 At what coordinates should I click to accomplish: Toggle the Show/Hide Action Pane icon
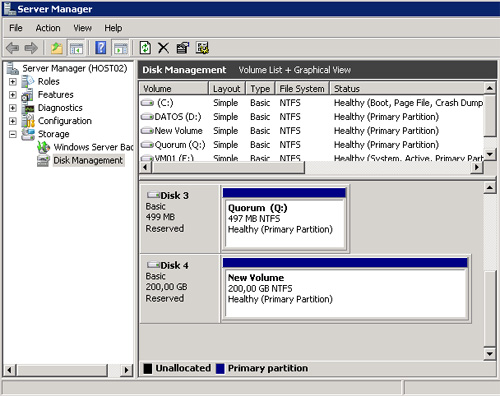tap(121, 48)
